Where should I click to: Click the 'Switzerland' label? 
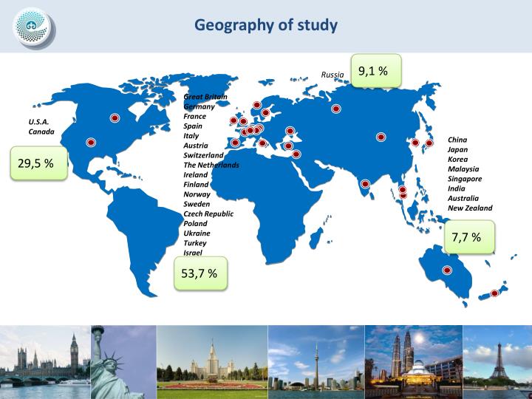(x=204, y=155)
